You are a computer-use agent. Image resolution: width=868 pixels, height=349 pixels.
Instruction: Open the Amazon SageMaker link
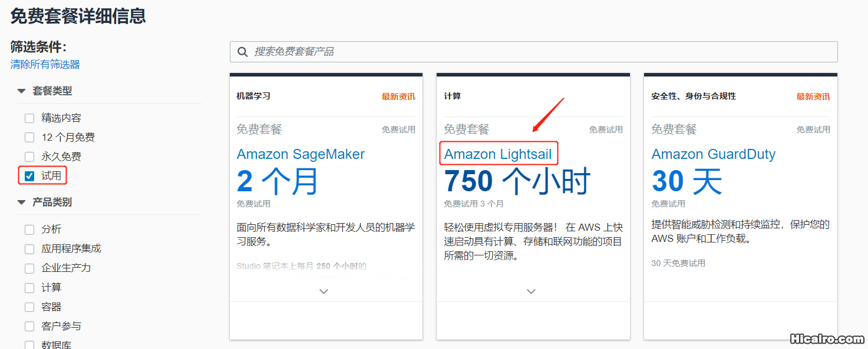coord(301,154)
